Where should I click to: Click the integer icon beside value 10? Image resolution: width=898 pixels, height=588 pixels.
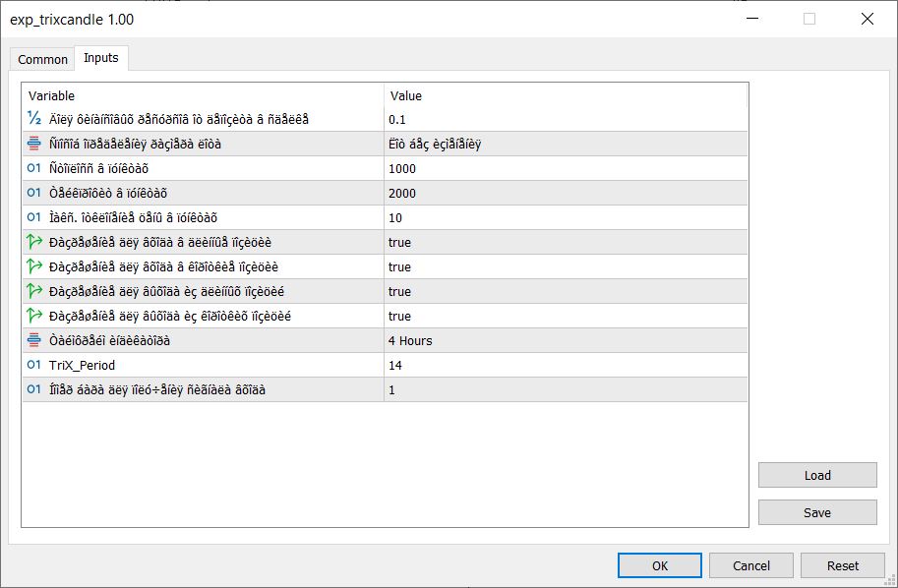(x=34, y=217)
